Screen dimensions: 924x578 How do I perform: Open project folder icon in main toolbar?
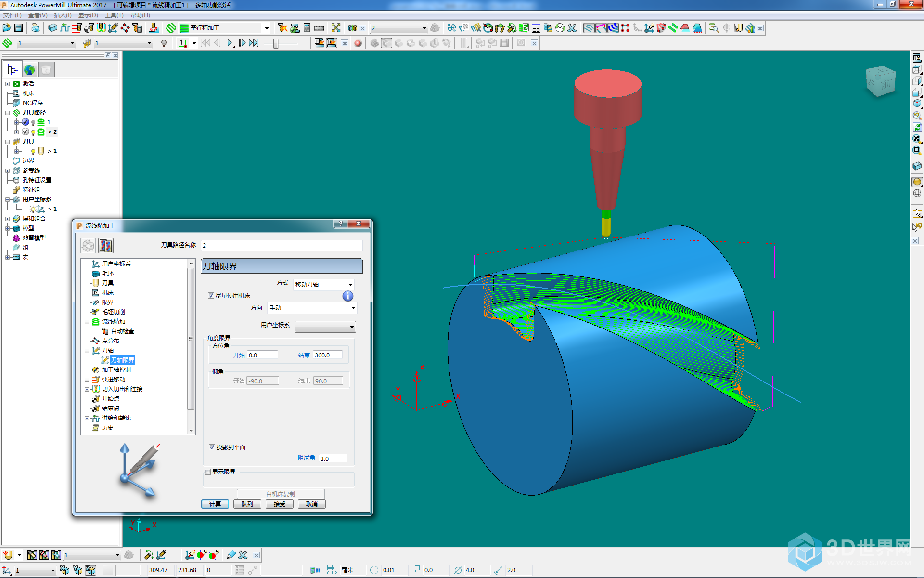tap(7, 28)
